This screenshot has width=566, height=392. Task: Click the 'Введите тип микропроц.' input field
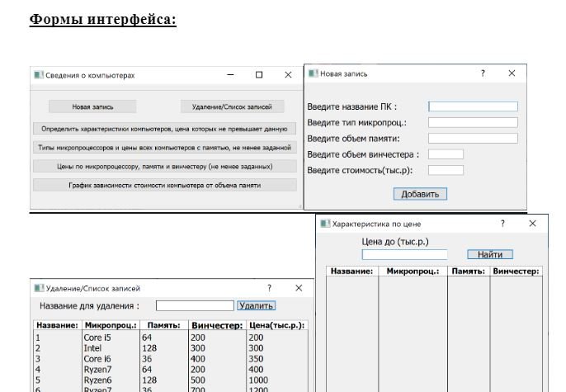point(473,122)
